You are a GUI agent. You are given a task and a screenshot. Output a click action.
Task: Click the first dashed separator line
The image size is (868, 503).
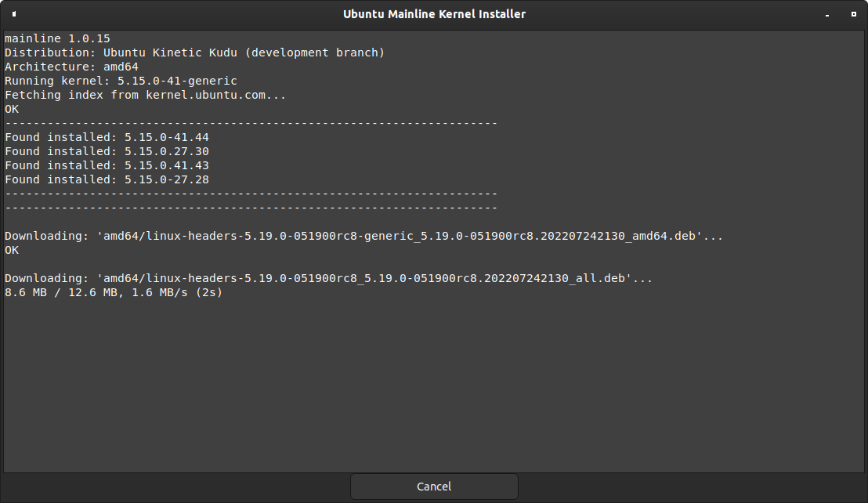tap(251, 123)
